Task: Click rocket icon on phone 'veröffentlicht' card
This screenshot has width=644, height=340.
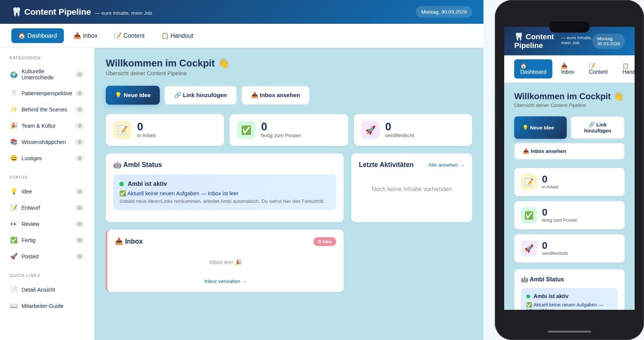Action: 529,249
